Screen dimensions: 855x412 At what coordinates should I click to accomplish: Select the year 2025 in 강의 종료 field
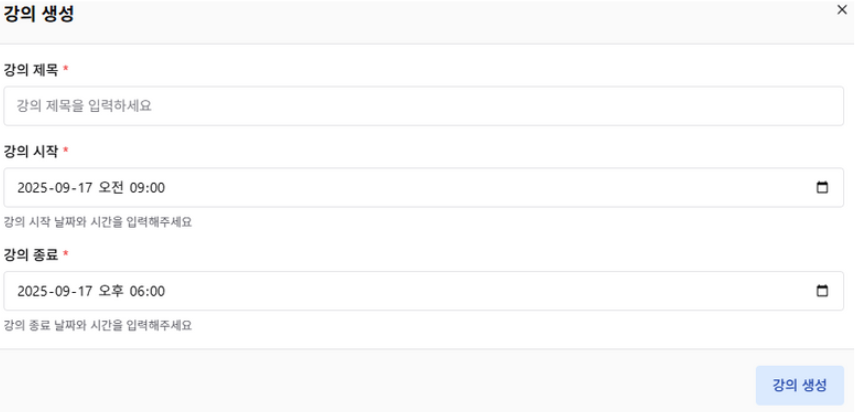(x=33, y=291)
